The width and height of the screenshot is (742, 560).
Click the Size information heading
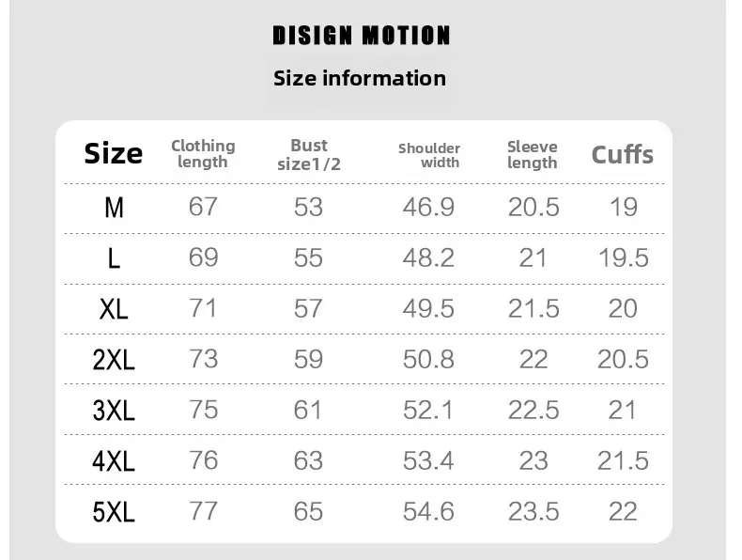pyautogui.click(x=360, y=78)
